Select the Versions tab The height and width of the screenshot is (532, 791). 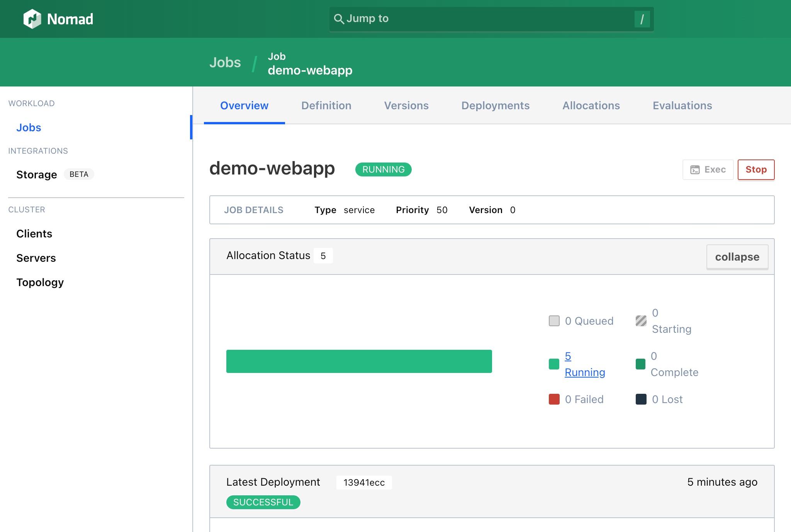(406, 105)
